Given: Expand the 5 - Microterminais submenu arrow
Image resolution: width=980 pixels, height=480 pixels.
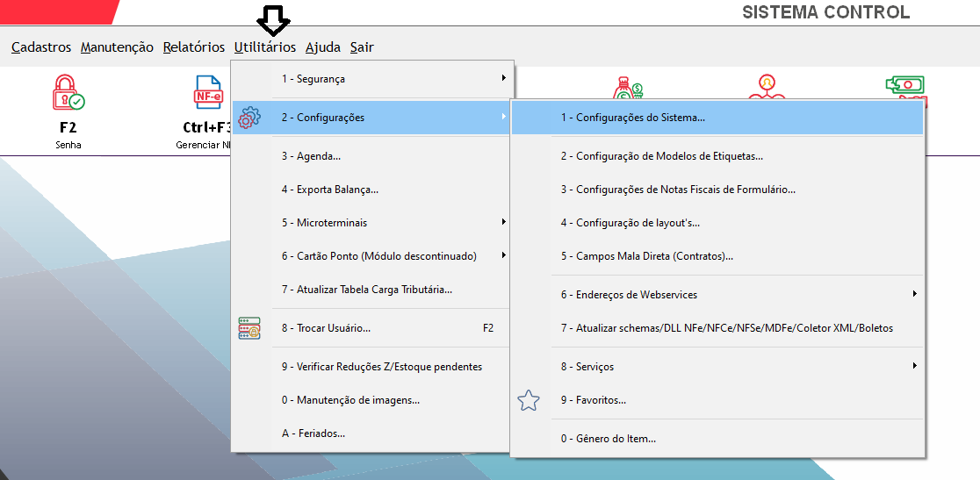Looking at the screenshot, I should pyautogui.click(x=504, y=222).
